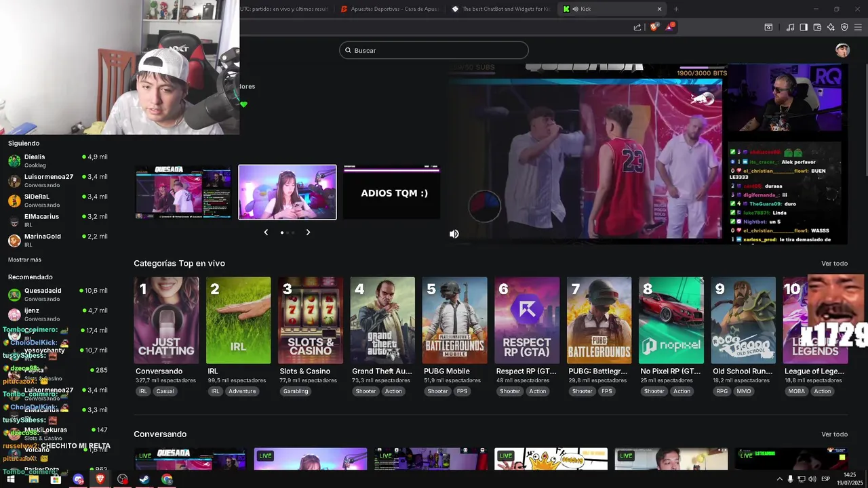Viewport: 868px width, 488px height.
Task: Open SiDeRaL channel in sidebar
Action: pos(58,200)
